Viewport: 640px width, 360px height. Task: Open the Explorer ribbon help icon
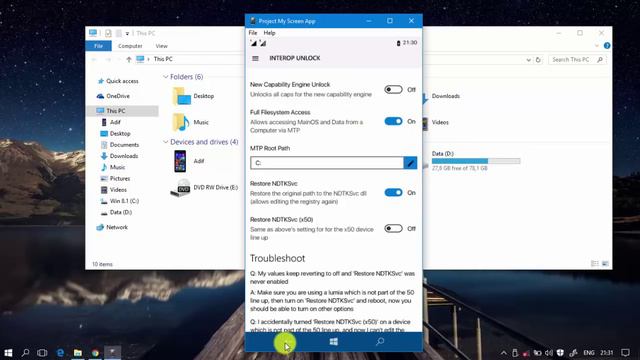click(x=607, y=46)
